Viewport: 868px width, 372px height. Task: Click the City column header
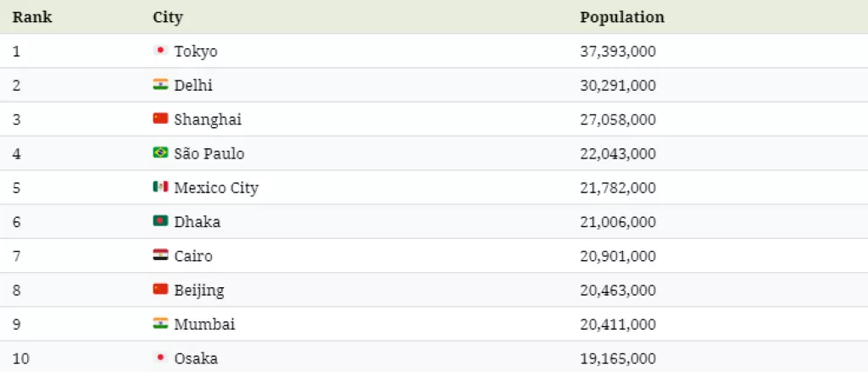pyautogui.click(x=168, y=17)
